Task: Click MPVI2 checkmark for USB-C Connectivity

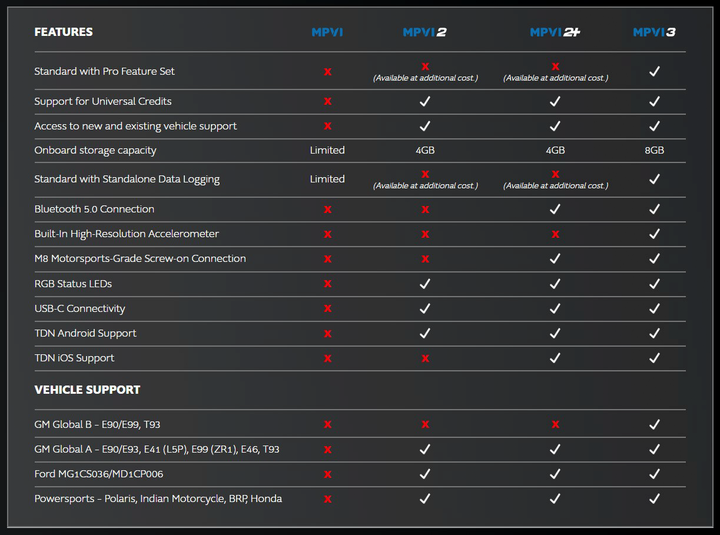Action: click(x=425, y=309)
